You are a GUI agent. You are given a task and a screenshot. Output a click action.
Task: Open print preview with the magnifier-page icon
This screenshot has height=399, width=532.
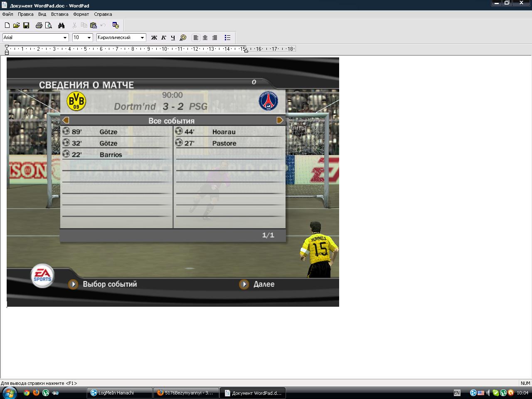(49, 25)
